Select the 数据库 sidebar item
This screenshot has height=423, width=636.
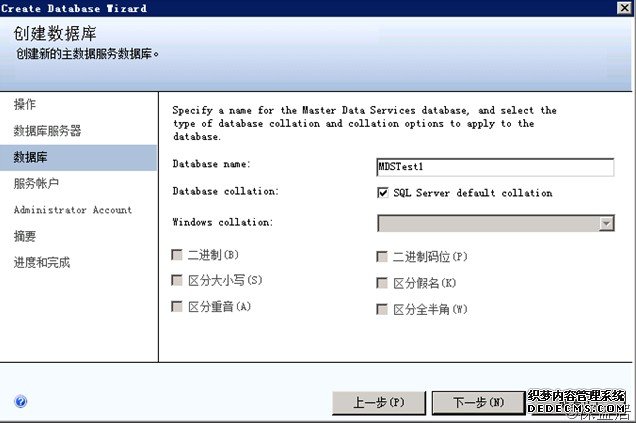30,157
